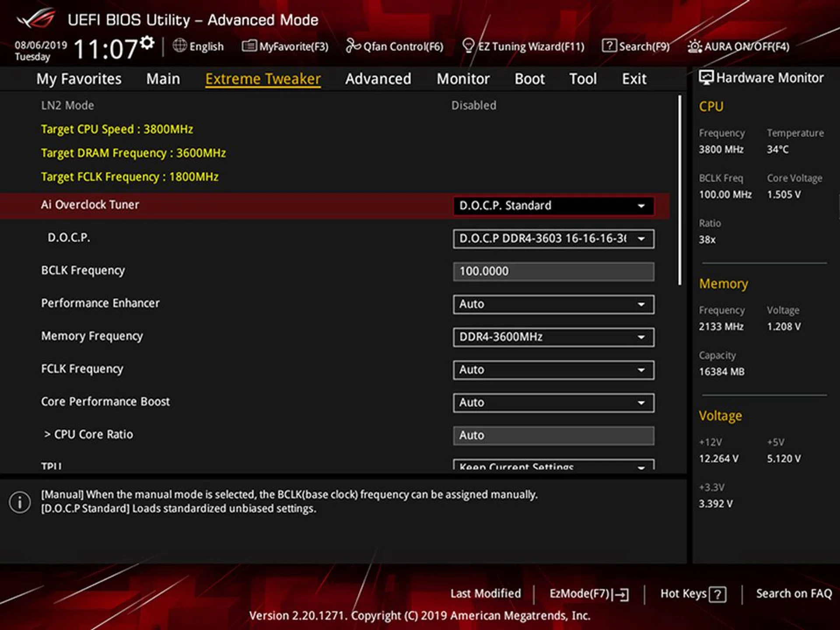840x630 pixels.
Task: Open the D.O.C.P profile dropdown
Action: [553, 239]
